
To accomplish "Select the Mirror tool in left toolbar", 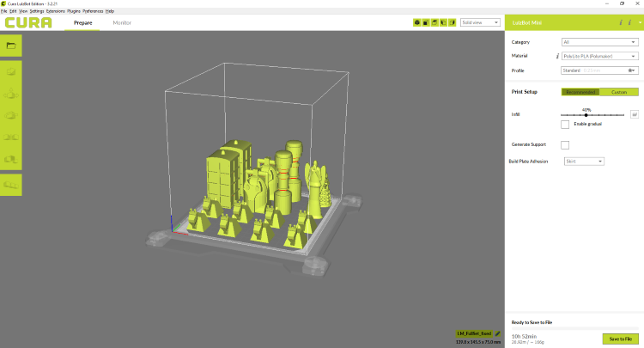I will point(11,136).
